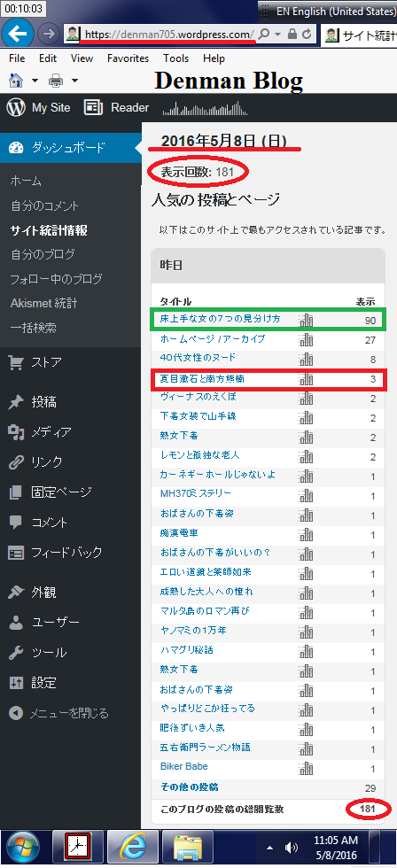Click the browser Forward arrow button
The height and width of the screenshot is (868, 397).
click(50, 35)
